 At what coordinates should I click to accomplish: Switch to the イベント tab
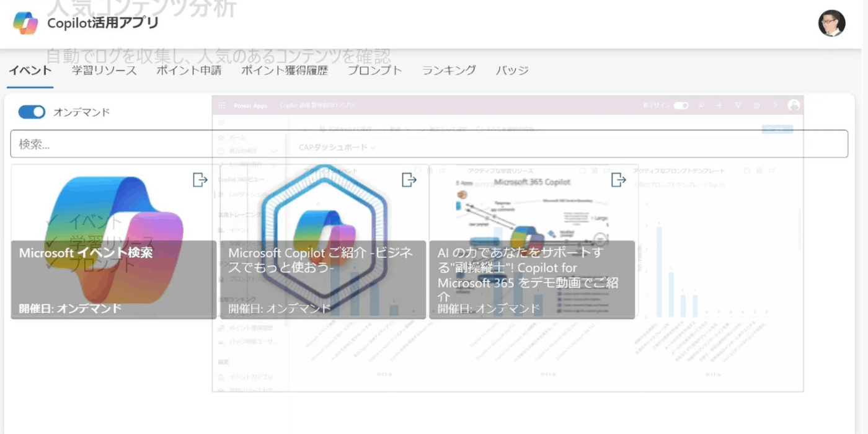(30, 70)
